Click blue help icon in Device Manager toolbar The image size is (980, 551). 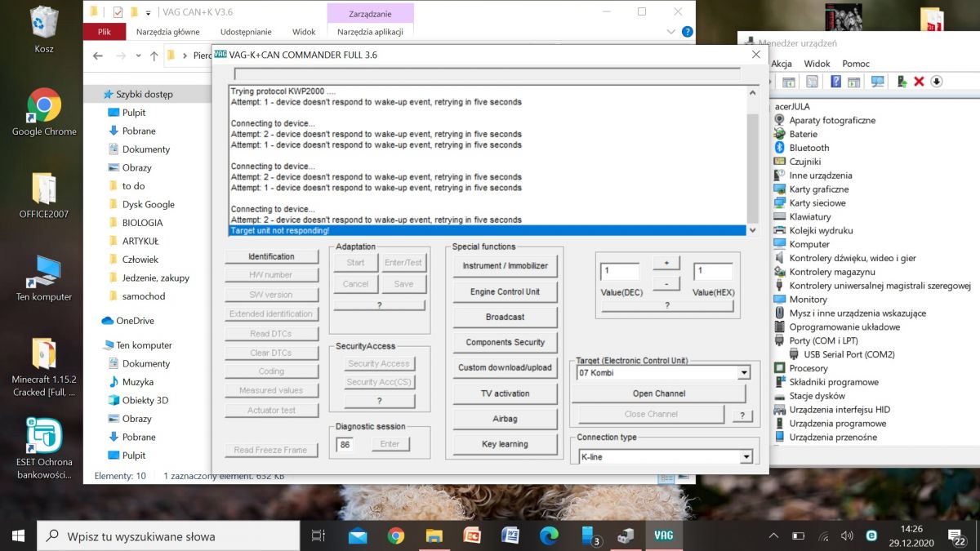[x=835, y=82]
